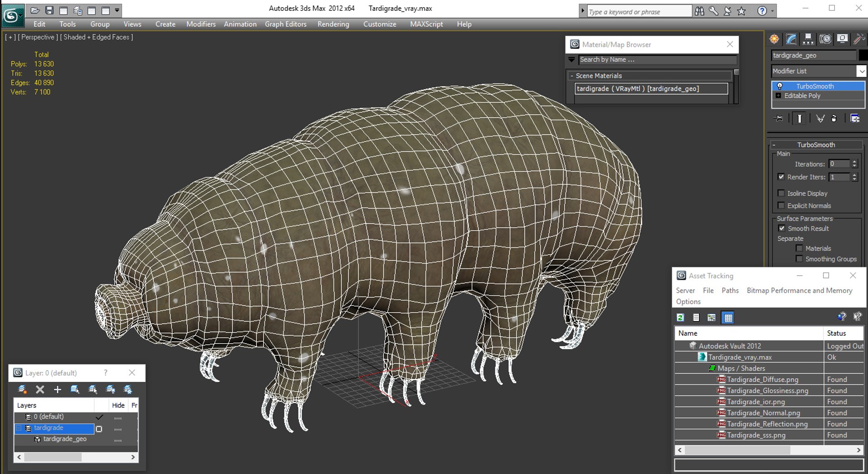
Task: Delete layer with X icon in Layer dialog
Action: click(40, 390)
